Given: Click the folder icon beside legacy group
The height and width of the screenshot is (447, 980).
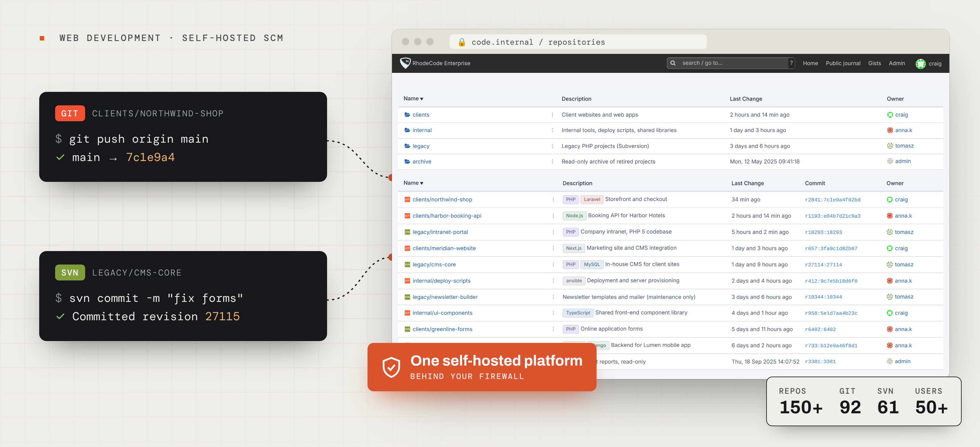Looking at the screenshot, I should point(407,146).
